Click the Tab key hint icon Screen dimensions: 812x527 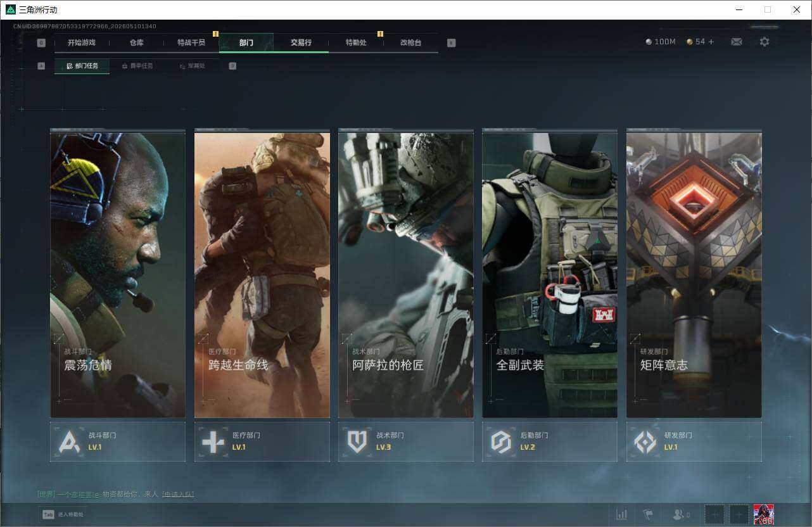[48, 514]
